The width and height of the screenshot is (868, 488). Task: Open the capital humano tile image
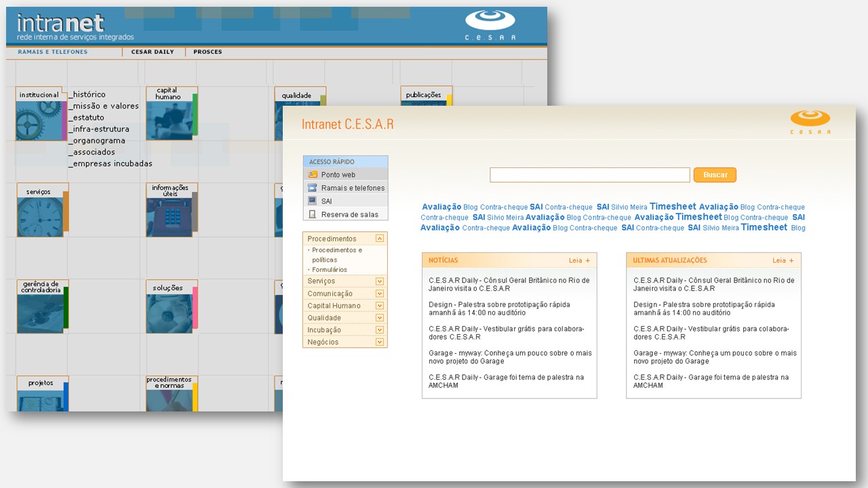pyautogui.click(x=170, y=121)
